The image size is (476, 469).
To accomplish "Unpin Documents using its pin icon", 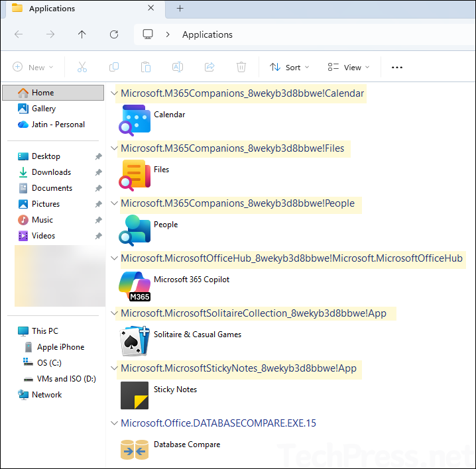I will coord(98,188).
